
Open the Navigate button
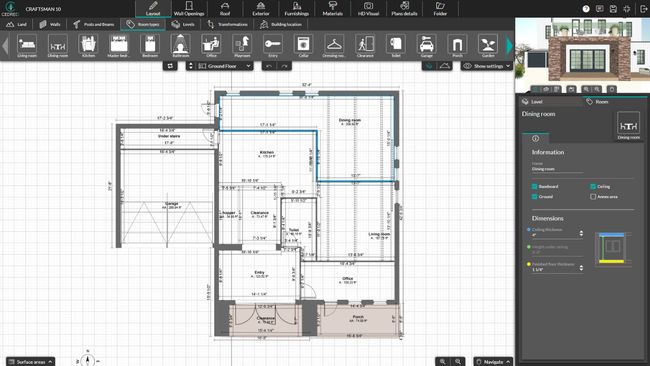coord(493,362)
